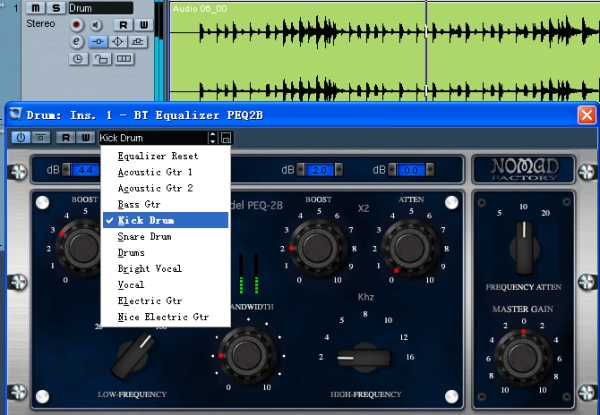Toggle Write automation W on Drum track
The width and height of the screenshot is (600, 415).
pos(143,25)
